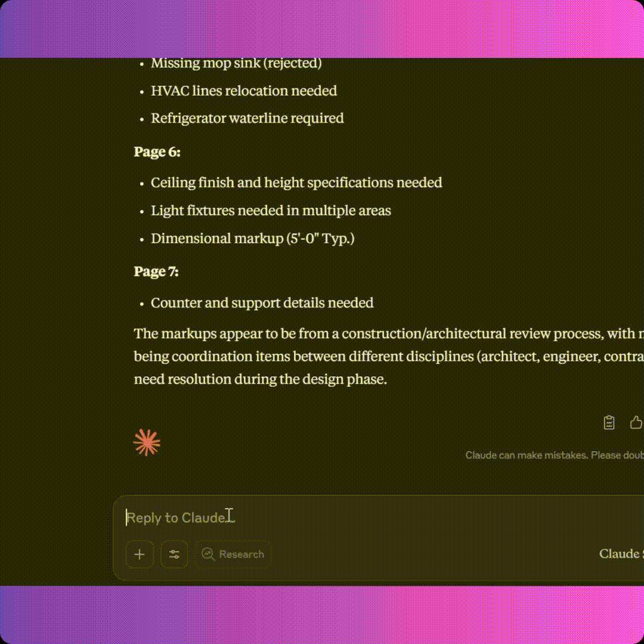Click the Ceiling finish and height bullet
The height and width of the screenshot is (644, 644).
coord(296,182)
